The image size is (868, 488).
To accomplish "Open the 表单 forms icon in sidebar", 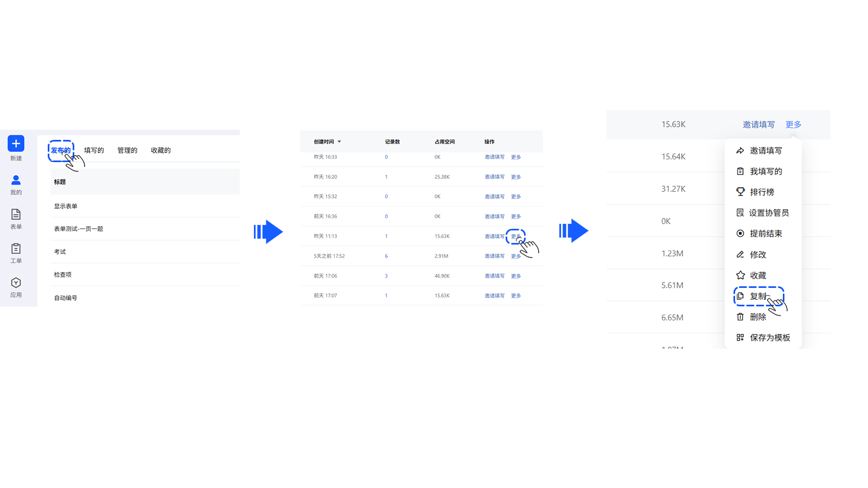I will click(x=16, y=215).
